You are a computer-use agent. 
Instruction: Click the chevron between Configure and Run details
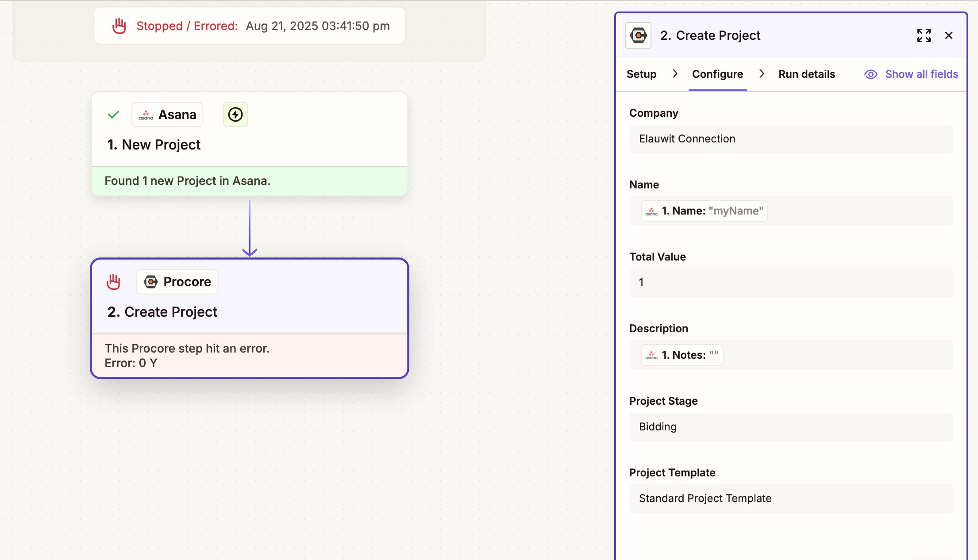(x=762, y=74)
